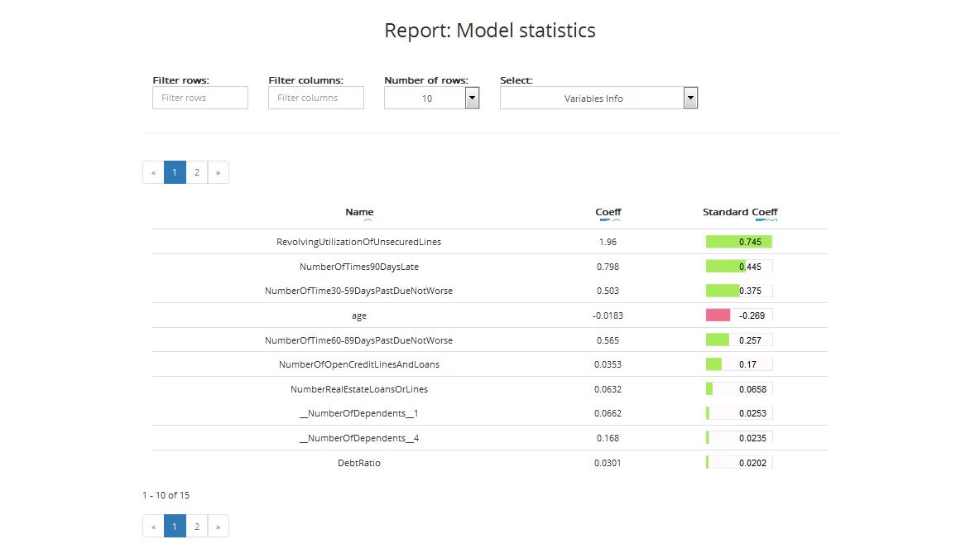Open page 2 in bottom pagination
The width and height of the screenshot is (980, 549).
pyautogui.click(x=197, y=526)
